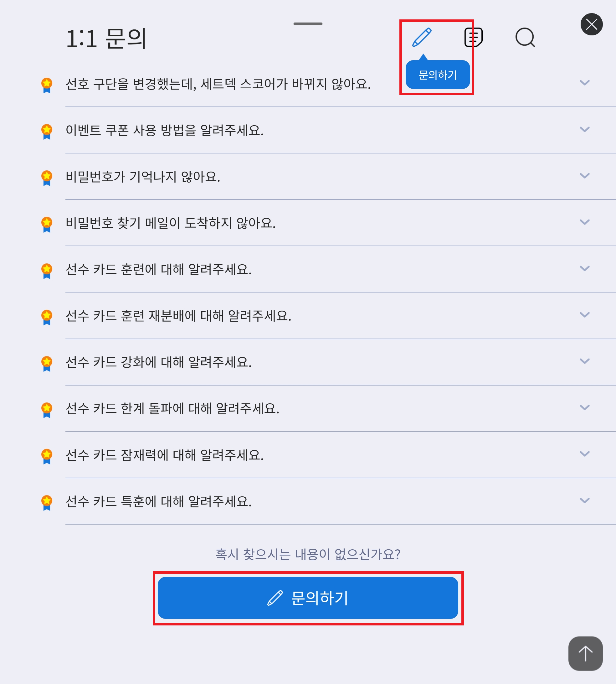Expand chevron for 선수 카드 특훈 question
This screenshot has width=616, height=684.
pyautogui.click(x=584, y=500)
